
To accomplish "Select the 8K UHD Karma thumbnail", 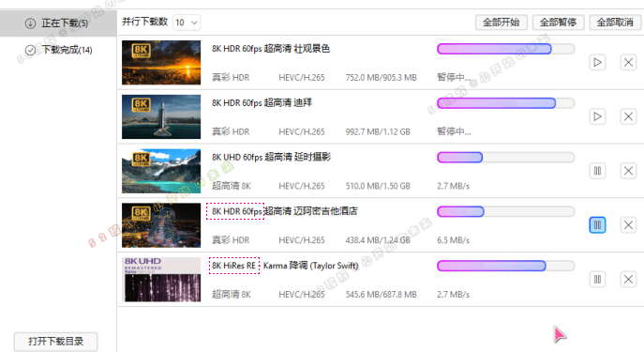I will 161,280.
